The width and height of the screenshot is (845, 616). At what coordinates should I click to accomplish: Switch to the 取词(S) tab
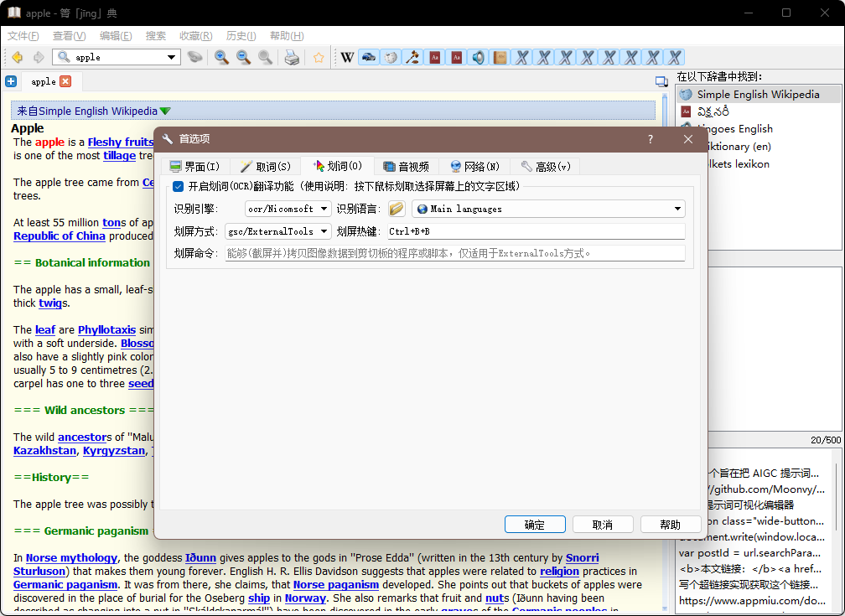pos(265,167)
